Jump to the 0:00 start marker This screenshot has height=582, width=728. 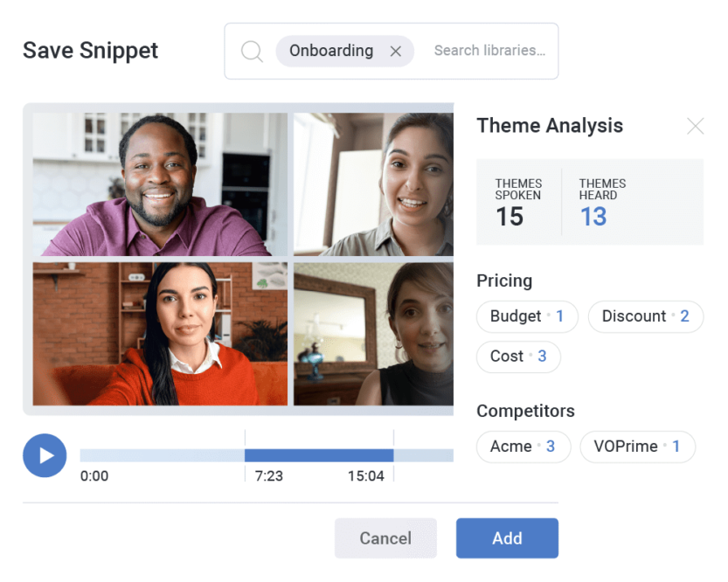pos(94,476)
